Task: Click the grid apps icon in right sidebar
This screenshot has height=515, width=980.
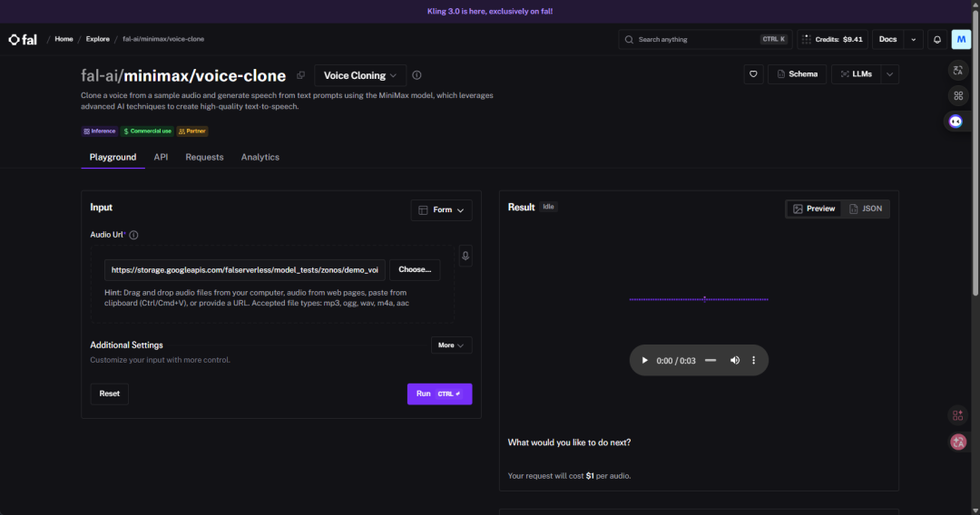Action: click(x=957, y=95)
